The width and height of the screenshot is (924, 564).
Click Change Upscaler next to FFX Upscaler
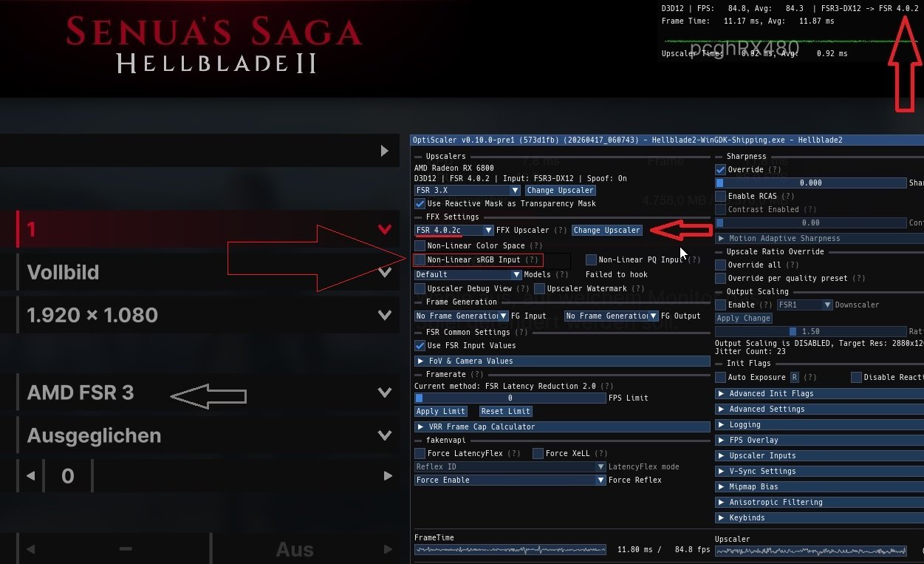click(606, 230)
